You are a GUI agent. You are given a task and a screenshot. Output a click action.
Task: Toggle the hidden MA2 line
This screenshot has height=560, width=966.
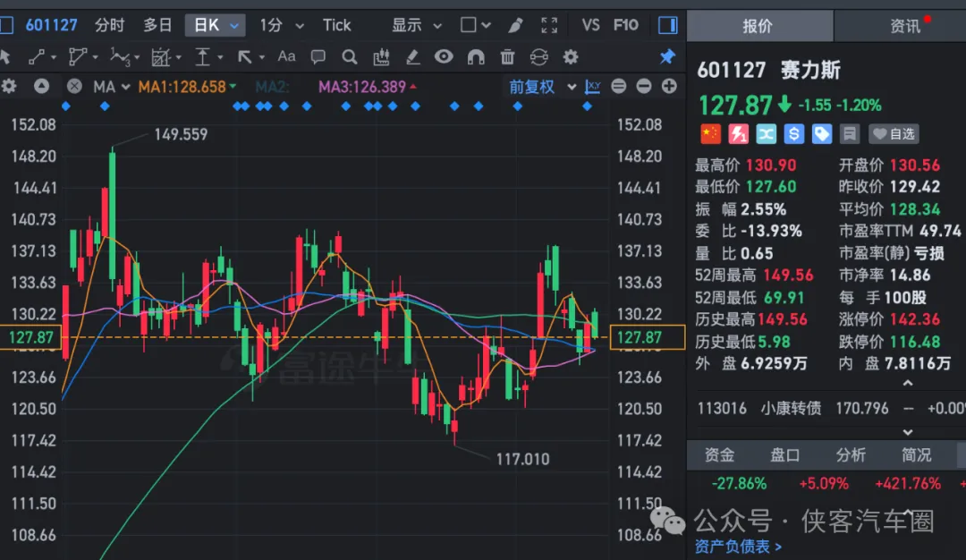point(272,87)
